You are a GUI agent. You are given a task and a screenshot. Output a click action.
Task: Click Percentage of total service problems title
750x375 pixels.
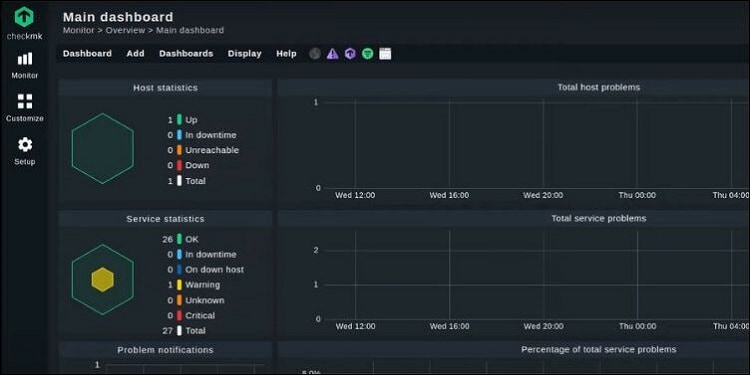click(x=598, y=350)
